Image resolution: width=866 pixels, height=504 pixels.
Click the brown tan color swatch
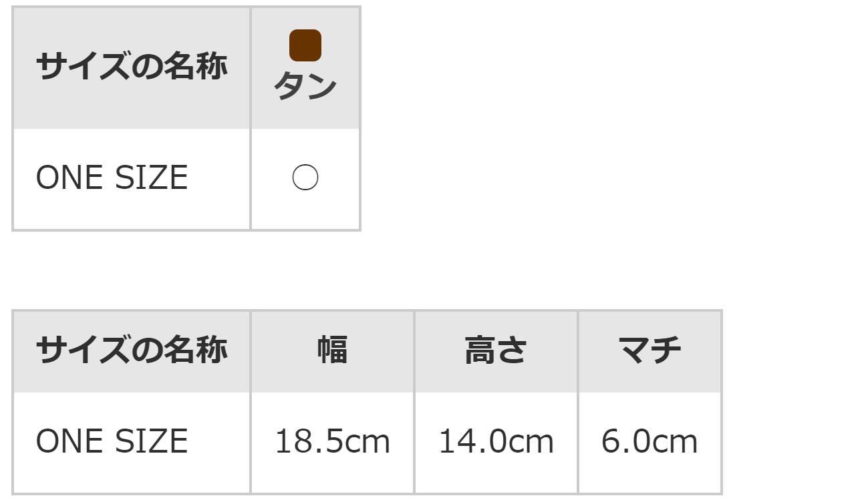[305, 45]
